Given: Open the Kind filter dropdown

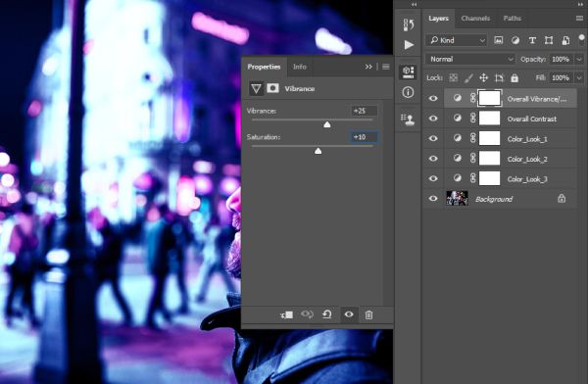Looking at the screenshot, I should point(457,40).
